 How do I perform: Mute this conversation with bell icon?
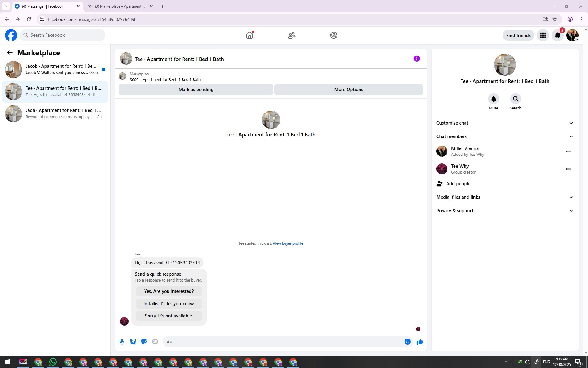[x=493, y=99]
